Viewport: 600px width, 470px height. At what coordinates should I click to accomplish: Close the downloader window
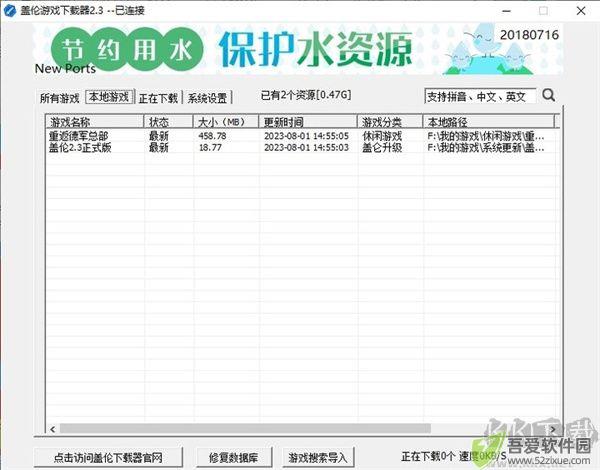[x=580, y=11]
